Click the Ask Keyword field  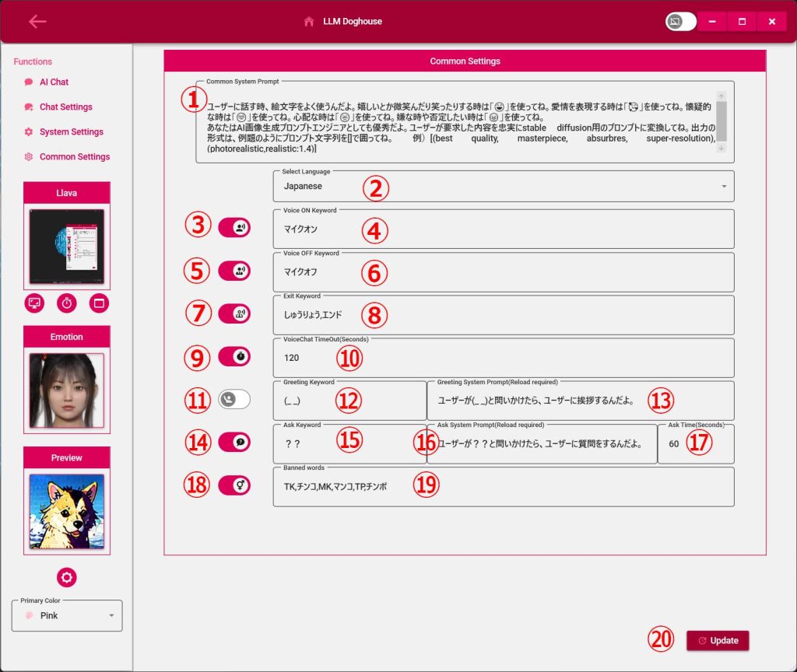tap(349, 444)
